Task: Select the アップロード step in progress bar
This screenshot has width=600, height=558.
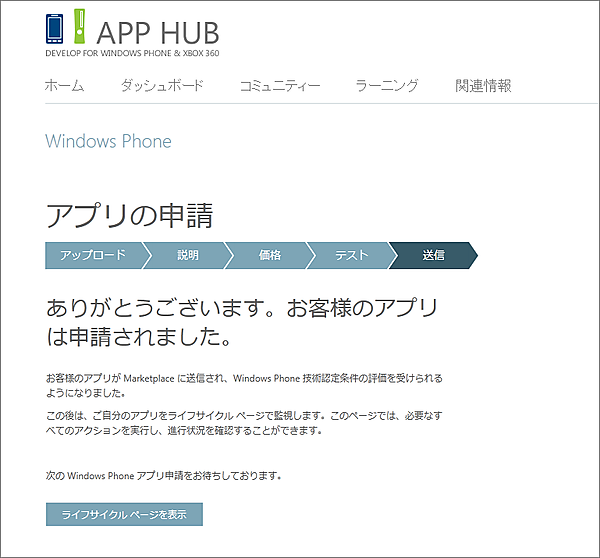Action: pyautogui.click(x=93, y=255)
